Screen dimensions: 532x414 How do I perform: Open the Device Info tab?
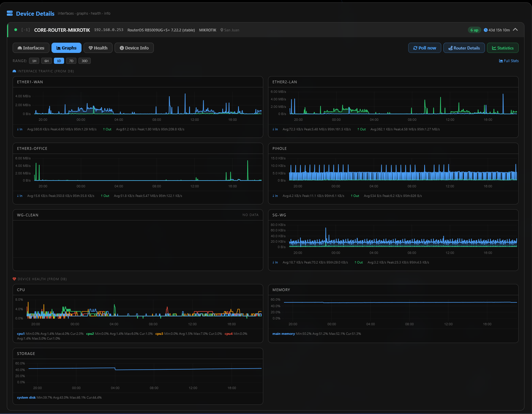point(134,48)
